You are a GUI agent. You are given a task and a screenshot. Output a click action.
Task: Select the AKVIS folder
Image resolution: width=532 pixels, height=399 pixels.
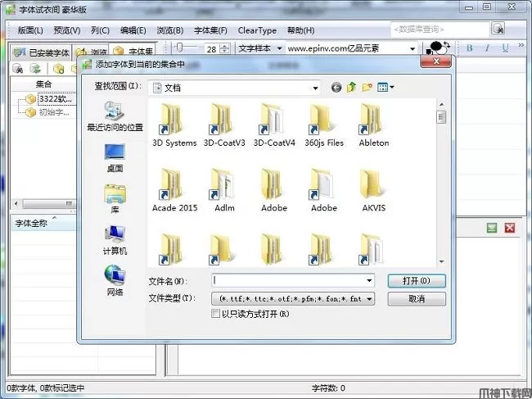pos(374,191)
